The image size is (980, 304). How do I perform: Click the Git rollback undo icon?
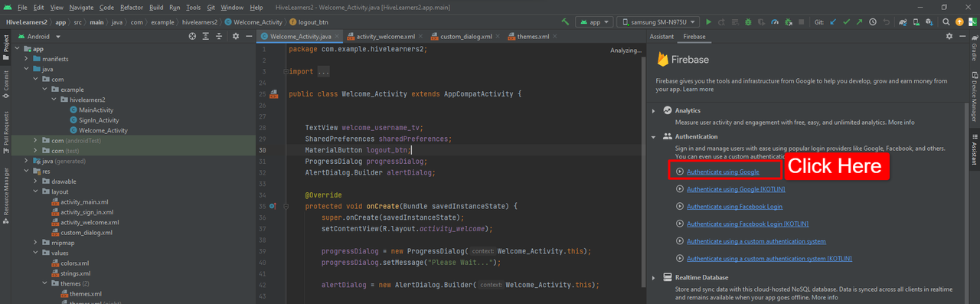(x=886, y=22)
